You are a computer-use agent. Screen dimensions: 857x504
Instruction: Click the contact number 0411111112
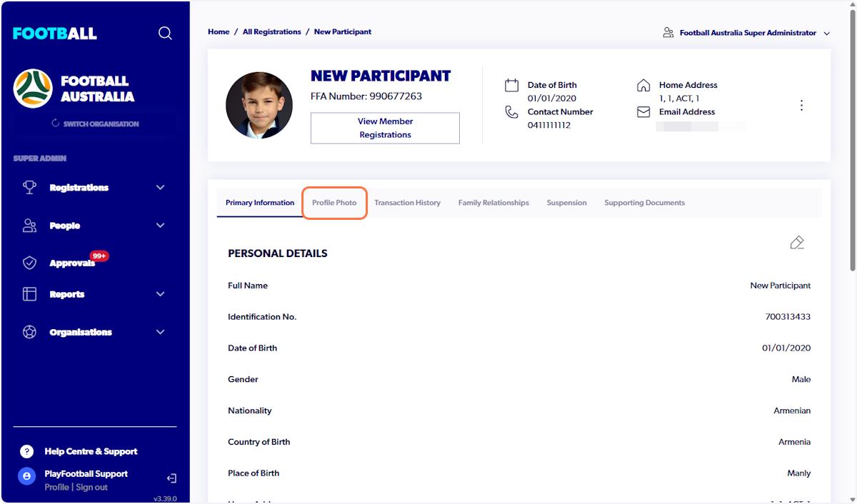coord(549,126)
